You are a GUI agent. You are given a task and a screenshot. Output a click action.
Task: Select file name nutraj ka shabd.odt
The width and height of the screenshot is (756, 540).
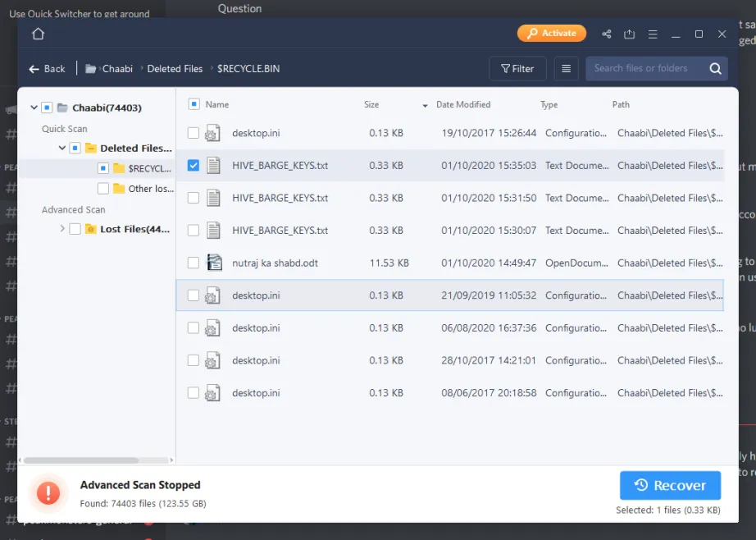(x=275, y=263)
